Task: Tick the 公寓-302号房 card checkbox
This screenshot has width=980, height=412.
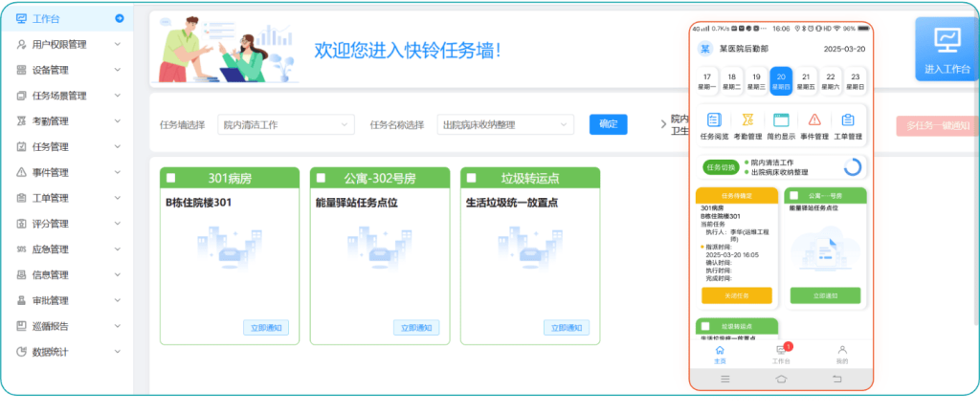Action: (322, 178)
